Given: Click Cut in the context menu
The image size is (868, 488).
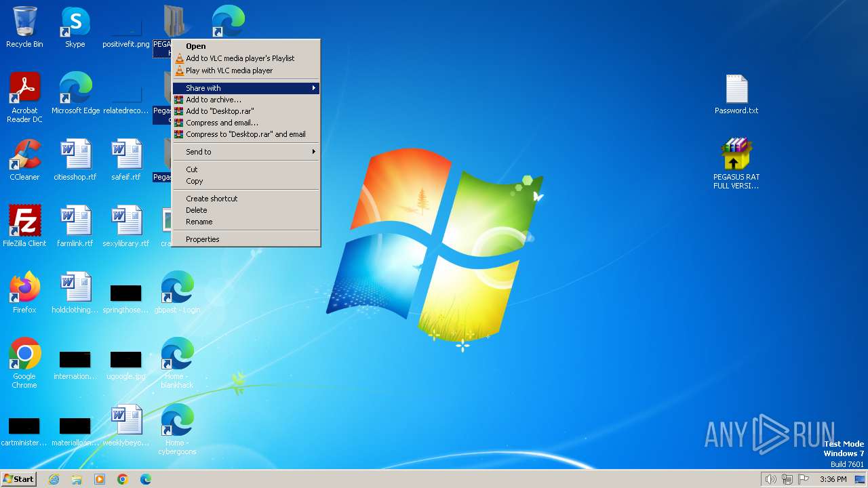Looking at the screenshot, I should 246,169.
